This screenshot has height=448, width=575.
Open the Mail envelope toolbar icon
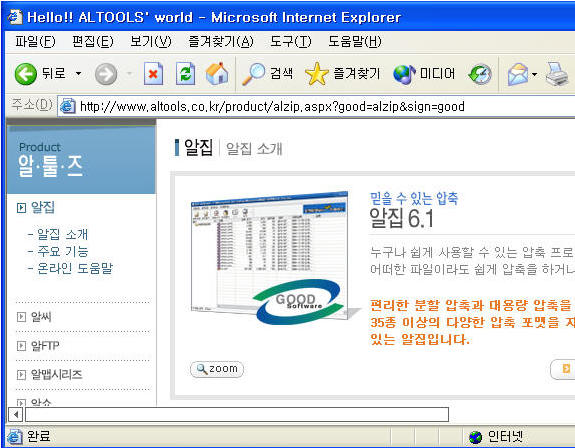click(x=518, y=74)
